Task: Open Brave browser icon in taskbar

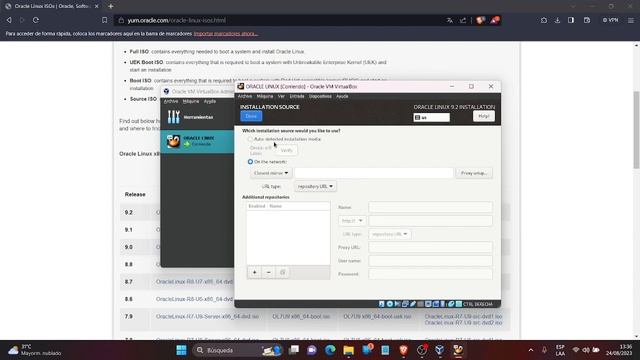Action: (x=403, y=350)
